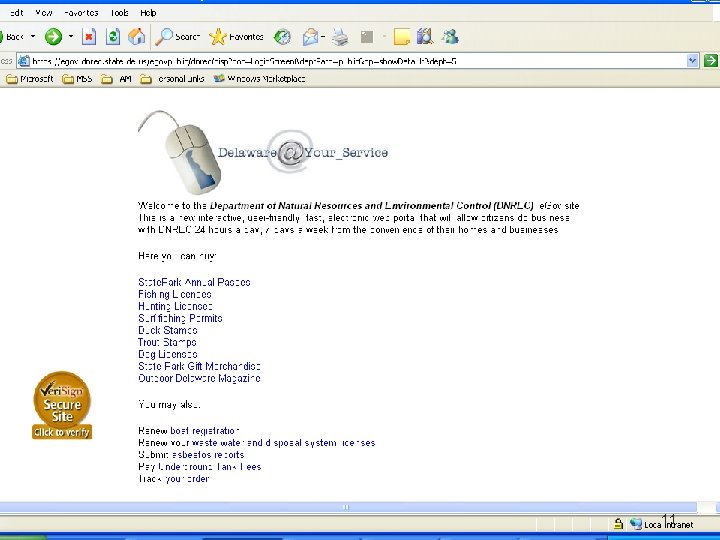
Task: Click the Dog Licenses link
Action: [168, 354]
